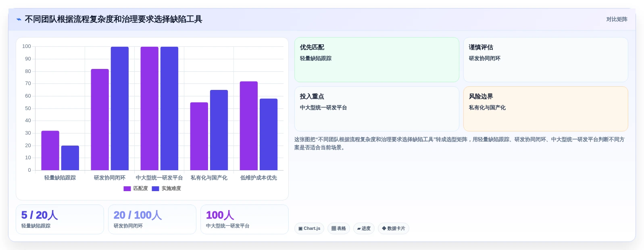Open the 进度 tag chip

pos(364,229)
